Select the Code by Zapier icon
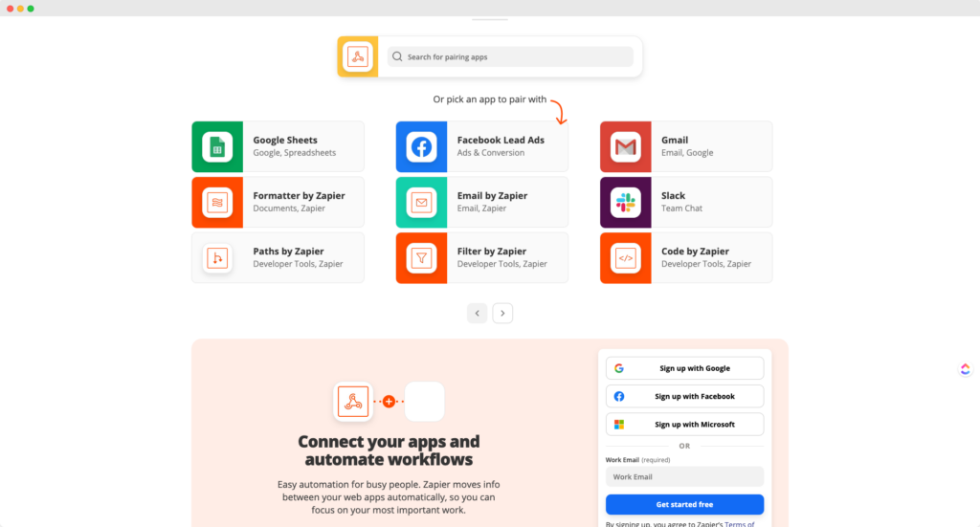The width and height of the screenshot is (980, 527). click(626, 258)
